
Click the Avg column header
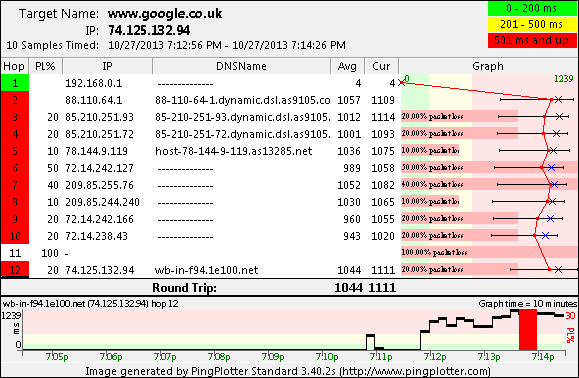coord(347,66)
